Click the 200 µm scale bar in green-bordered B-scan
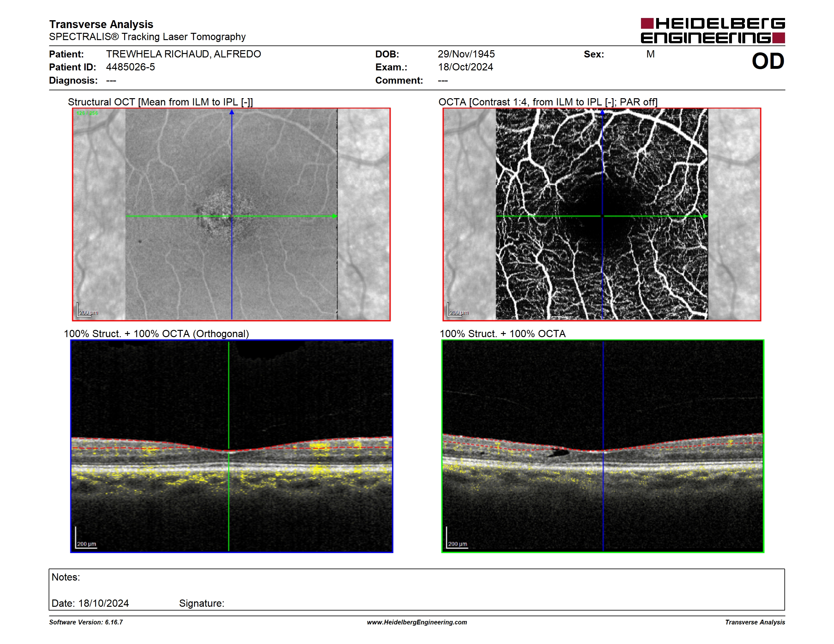The width and height of the screenshot is (834, 644). coord(457,538)
